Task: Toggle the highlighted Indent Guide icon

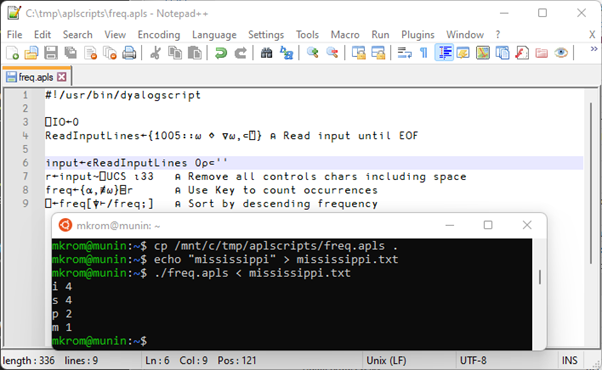Action: [444, 53]
